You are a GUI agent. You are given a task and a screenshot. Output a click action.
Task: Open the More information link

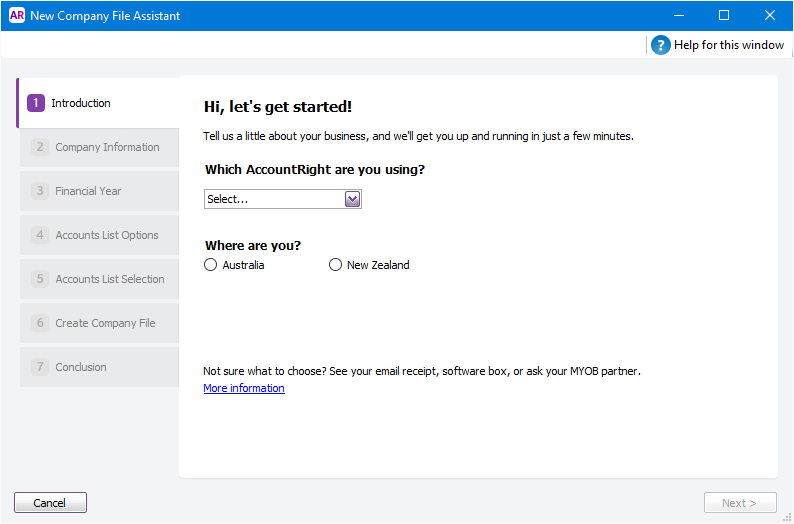(x=244, y=388)
